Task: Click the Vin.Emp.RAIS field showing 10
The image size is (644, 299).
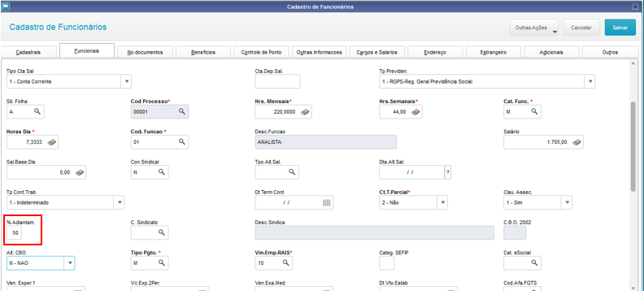Action: [x=274, y=263]
